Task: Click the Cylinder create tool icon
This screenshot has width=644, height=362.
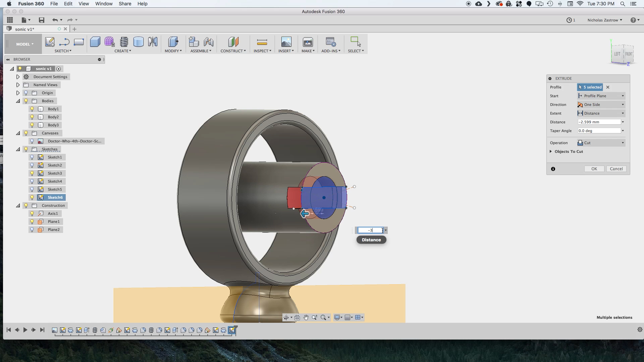Action: tap(138, 42)
